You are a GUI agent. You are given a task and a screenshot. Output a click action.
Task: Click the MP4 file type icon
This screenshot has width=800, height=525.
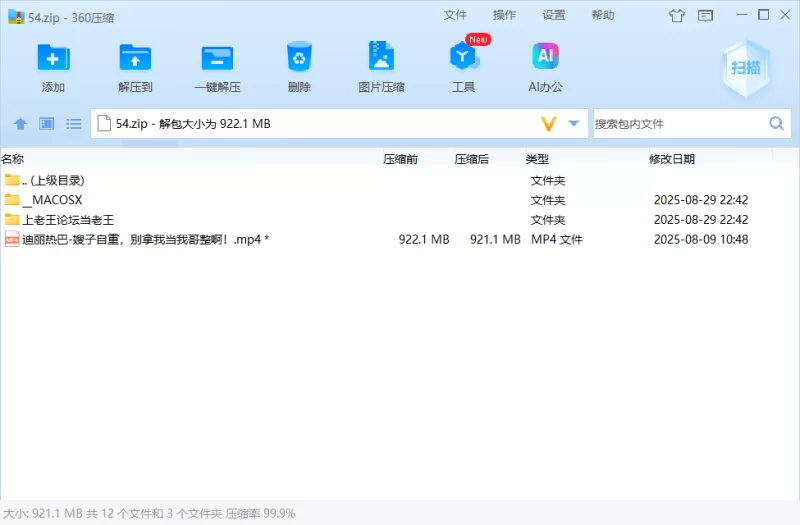[12, 239]
